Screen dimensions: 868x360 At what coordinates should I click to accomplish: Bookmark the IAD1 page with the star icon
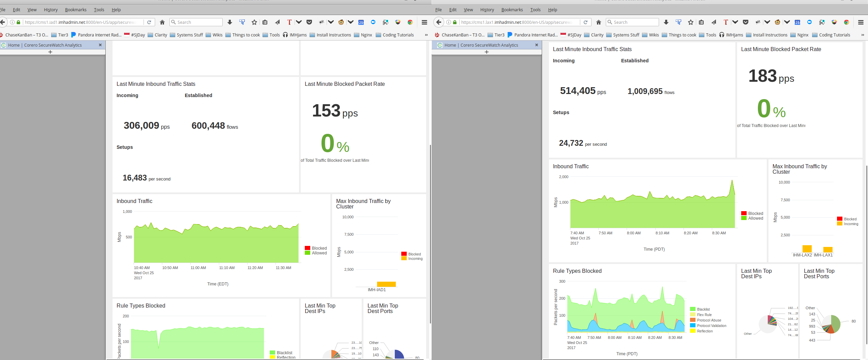click(254, 22)
